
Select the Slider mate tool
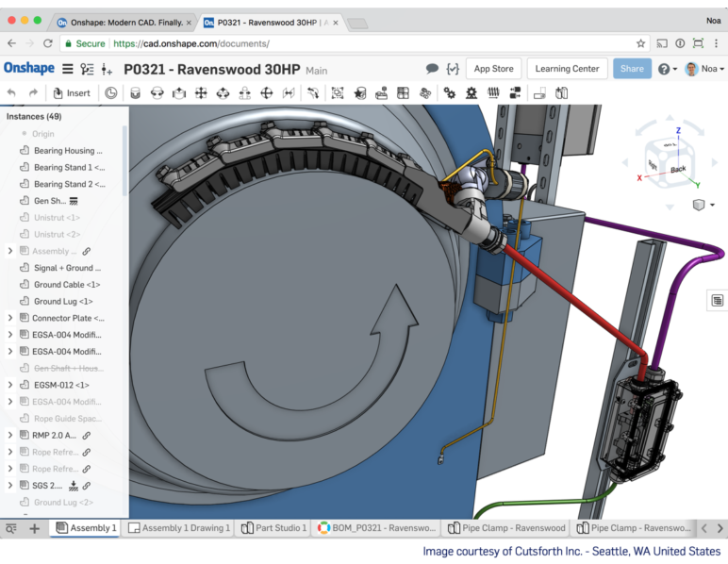click(x=179, y=93)
